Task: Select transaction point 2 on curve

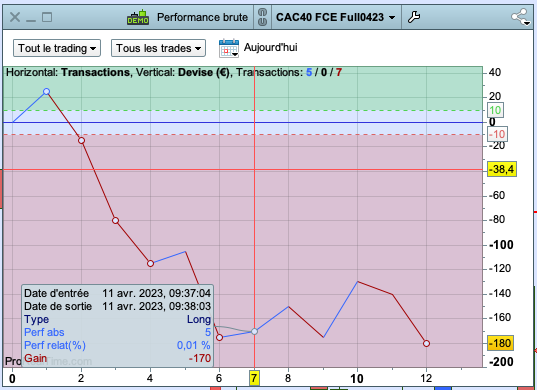Action: coord(81,140)
